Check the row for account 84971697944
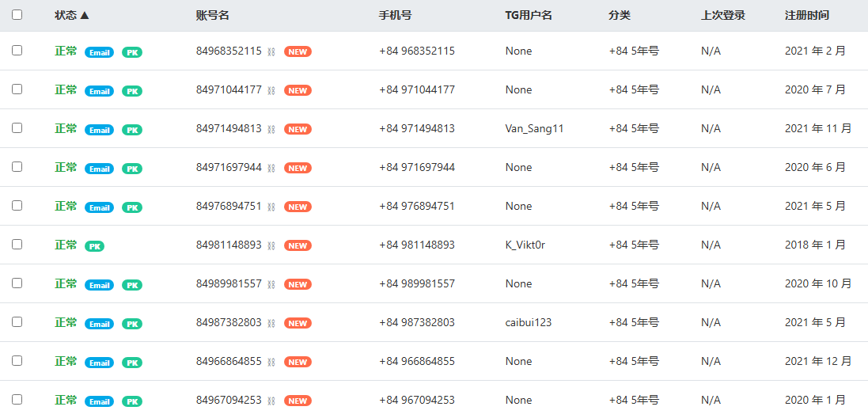868x418 pixels. [17, 167]
